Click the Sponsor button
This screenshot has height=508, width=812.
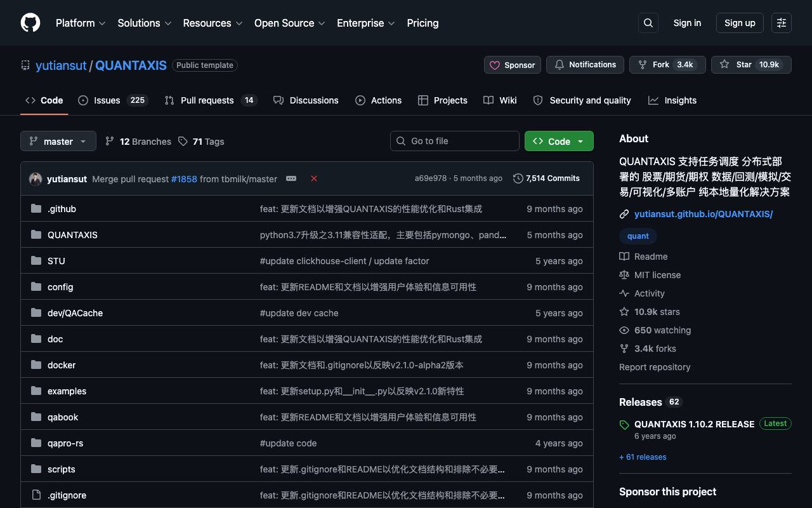click(513, 65)
